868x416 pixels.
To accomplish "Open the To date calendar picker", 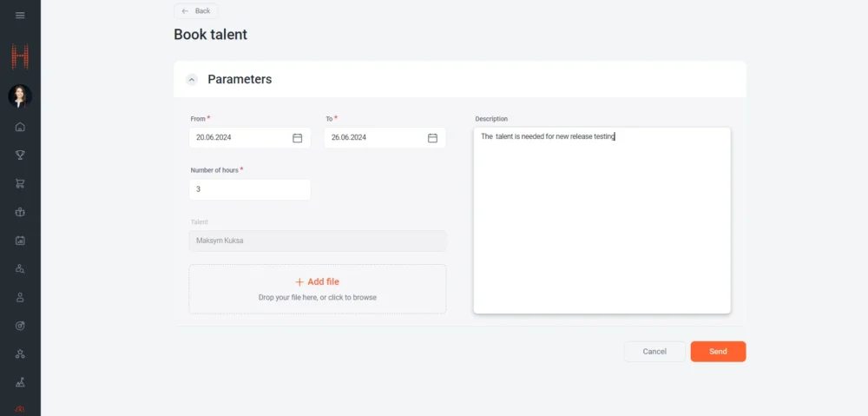I will pos(432,137).
